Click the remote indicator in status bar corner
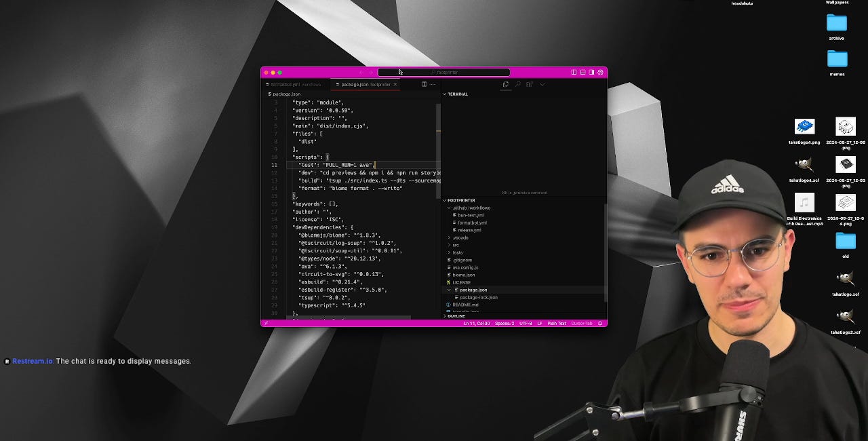 (266, 323)
